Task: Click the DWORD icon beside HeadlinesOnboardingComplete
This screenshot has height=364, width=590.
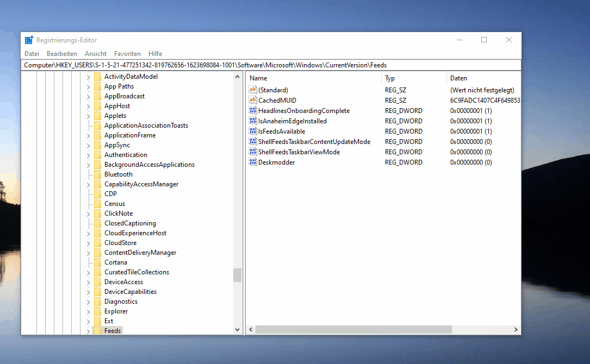Action: (x=253, y=110)
